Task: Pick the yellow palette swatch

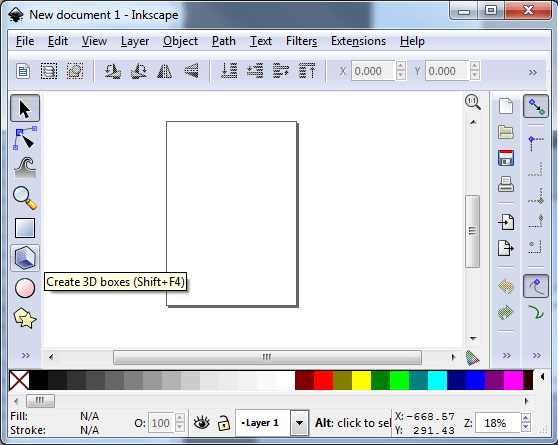Action: (362, 380)
